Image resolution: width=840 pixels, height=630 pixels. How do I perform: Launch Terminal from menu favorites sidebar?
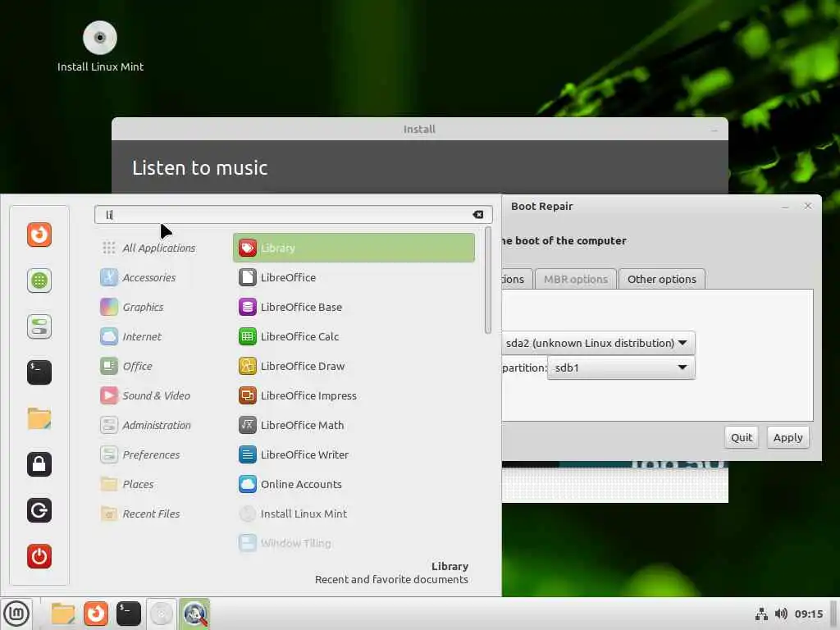point(39,372)
